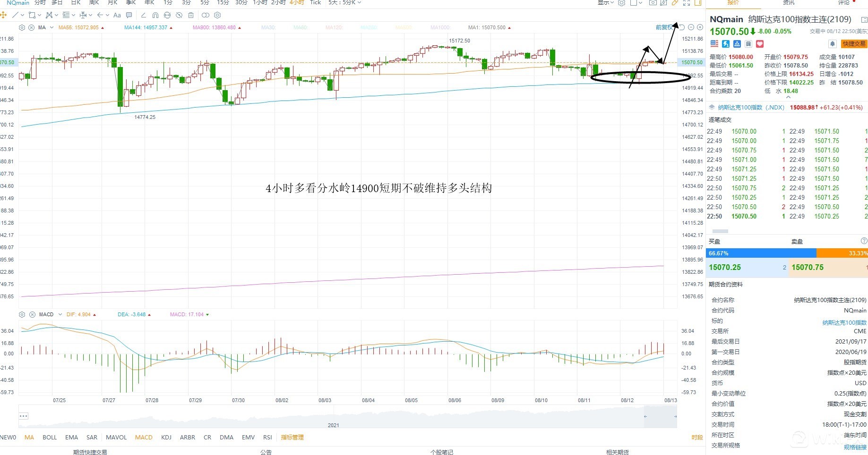The image size is (868, 455).
Task: Click the price alert bell icon
Action: click(833, 44)
